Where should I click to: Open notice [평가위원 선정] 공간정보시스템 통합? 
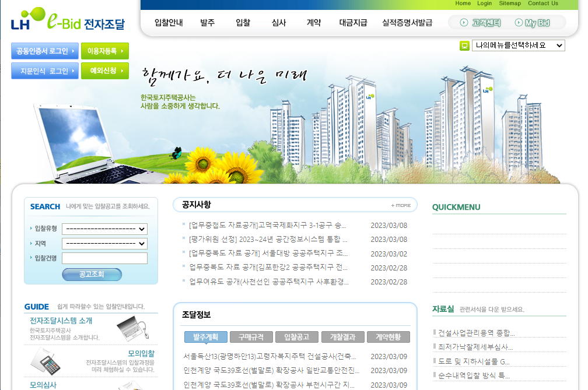(268, 239)
